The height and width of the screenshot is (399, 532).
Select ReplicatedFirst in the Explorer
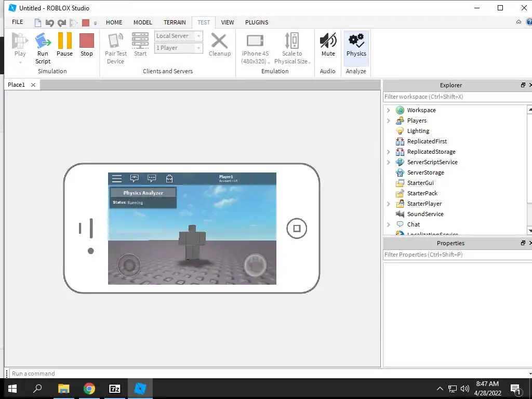[427, 141]
